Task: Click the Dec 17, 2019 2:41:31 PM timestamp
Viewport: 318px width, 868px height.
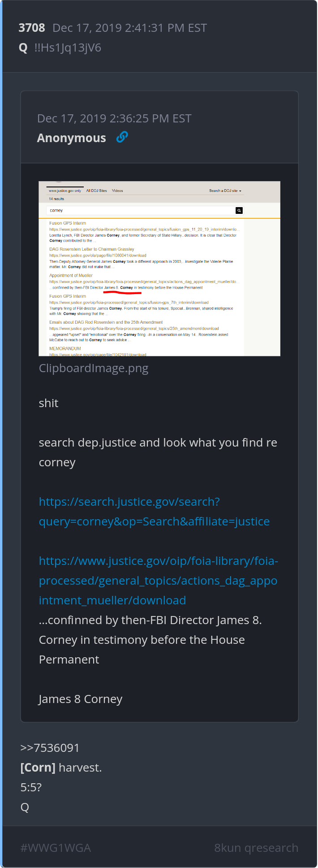Action: click(130, 28)
